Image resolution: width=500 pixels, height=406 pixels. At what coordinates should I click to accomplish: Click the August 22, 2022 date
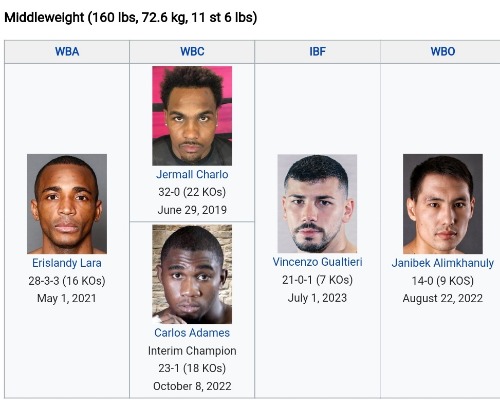pos(443,298)
